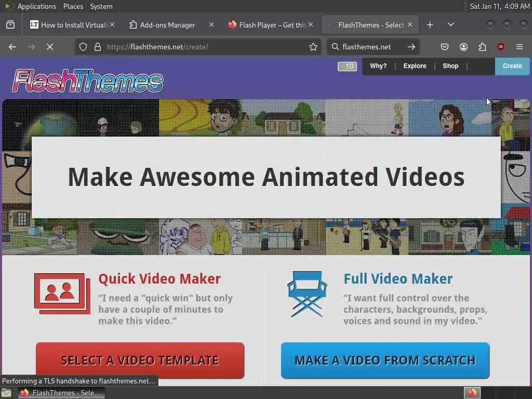The height and width of the screenshot is (399, 532).
Task: Click the FlashThemes taskbar window button
Action: tap(61, 393)
